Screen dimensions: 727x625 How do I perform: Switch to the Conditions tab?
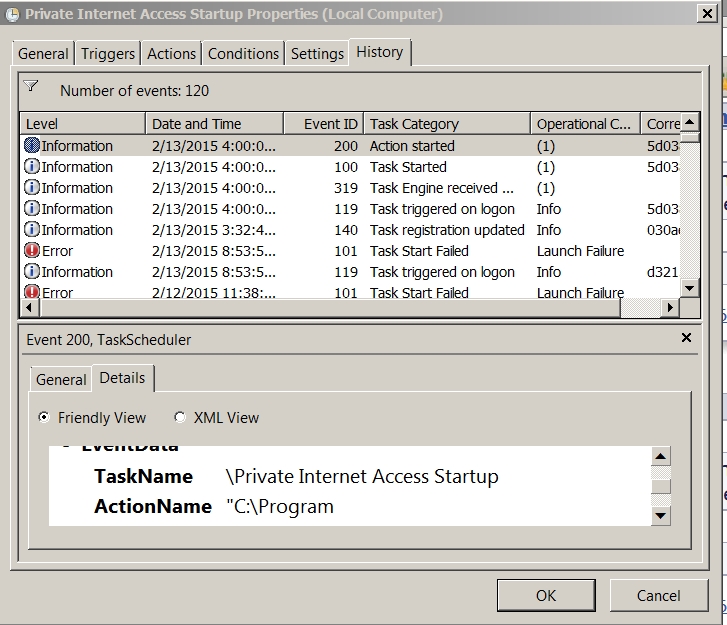pos(243,54)
